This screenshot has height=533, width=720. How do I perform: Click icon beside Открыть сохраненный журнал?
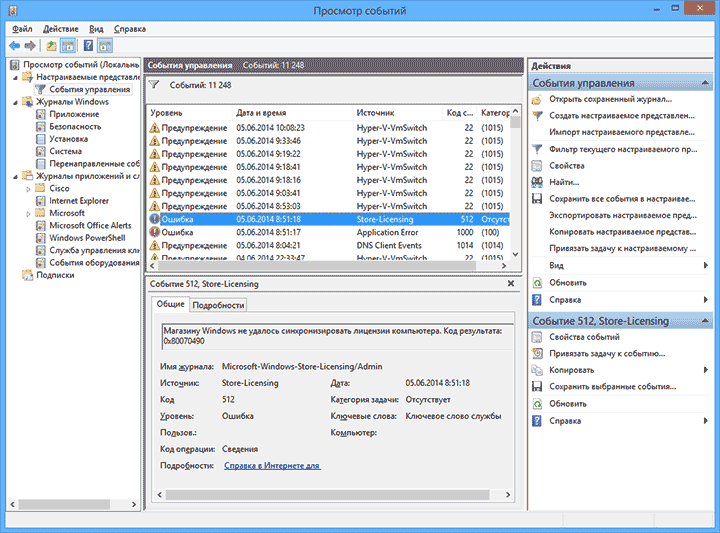(x=537, y=99)
